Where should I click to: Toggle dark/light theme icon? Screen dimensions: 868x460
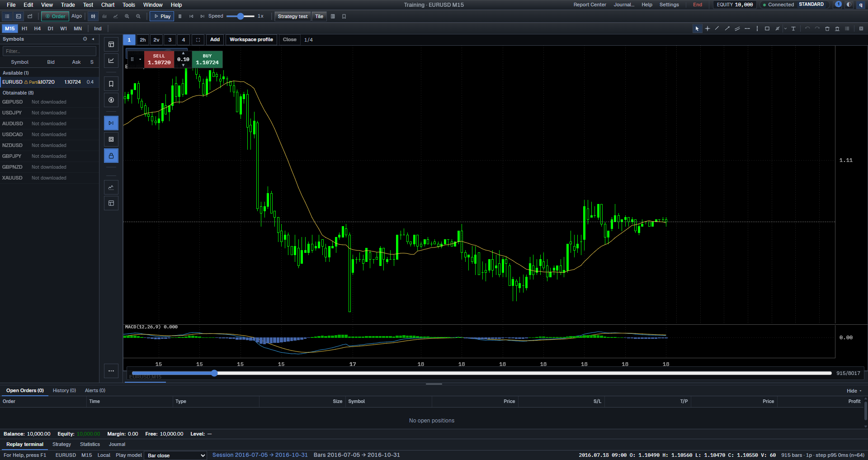pyautogui.click(x=849, y=5)
